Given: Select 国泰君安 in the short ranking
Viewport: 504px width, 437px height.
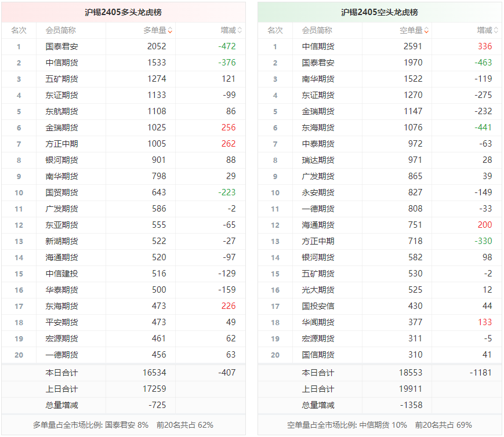Looking at the screenshot, I should pyautogui.click(x=318, y=63).
